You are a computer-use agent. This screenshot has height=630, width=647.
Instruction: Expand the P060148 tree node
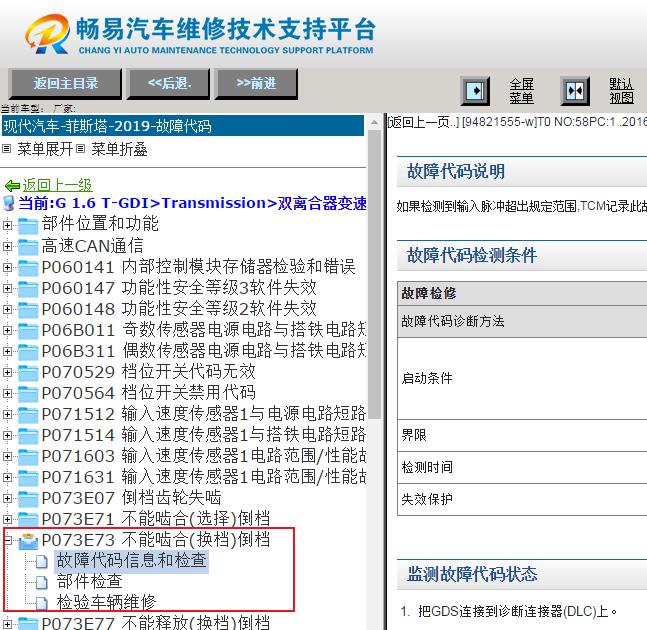[x=7, y=309]
